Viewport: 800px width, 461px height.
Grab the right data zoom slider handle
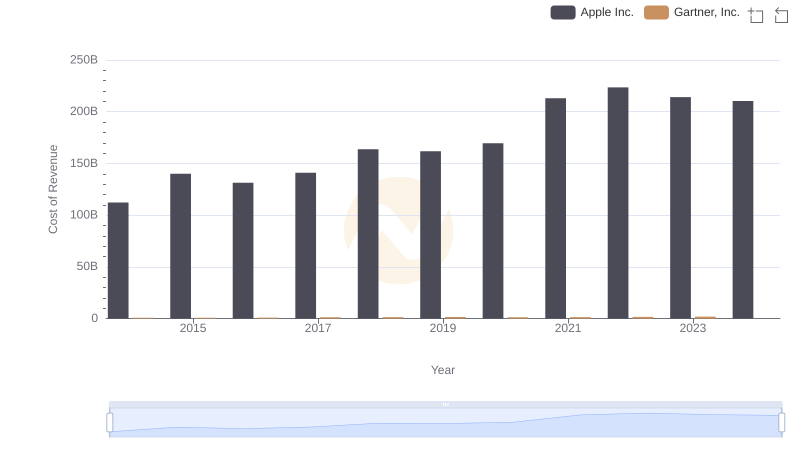click(782, 423)
